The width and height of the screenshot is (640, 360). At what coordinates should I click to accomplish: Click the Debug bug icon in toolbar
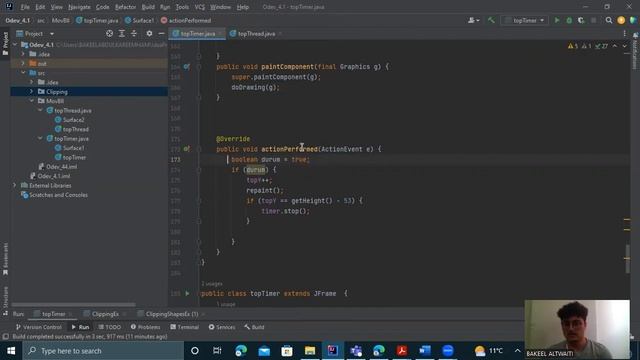pyautogui.click(x=569, y=20)
